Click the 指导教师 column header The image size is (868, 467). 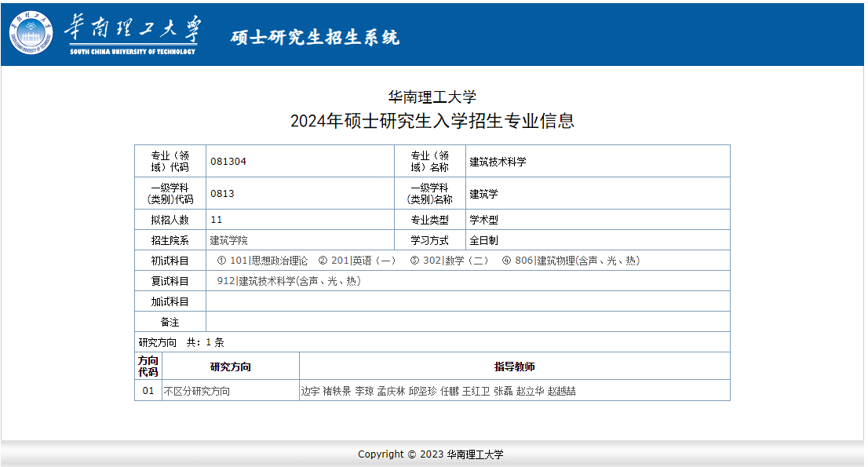(514, 367)
